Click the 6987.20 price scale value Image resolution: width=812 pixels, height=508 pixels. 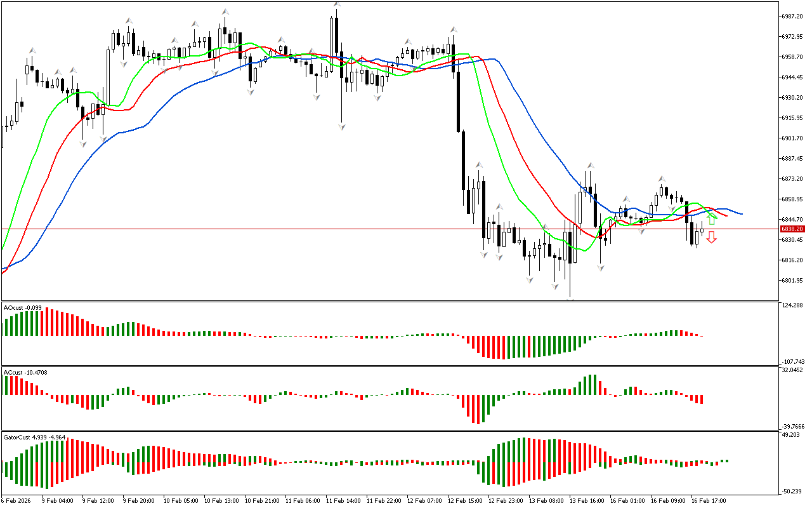click(x=793, y=17)
